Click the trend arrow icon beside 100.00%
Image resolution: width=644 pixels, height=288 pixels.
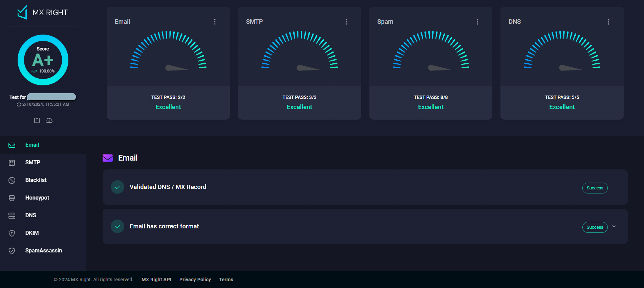tap(34, 71)
